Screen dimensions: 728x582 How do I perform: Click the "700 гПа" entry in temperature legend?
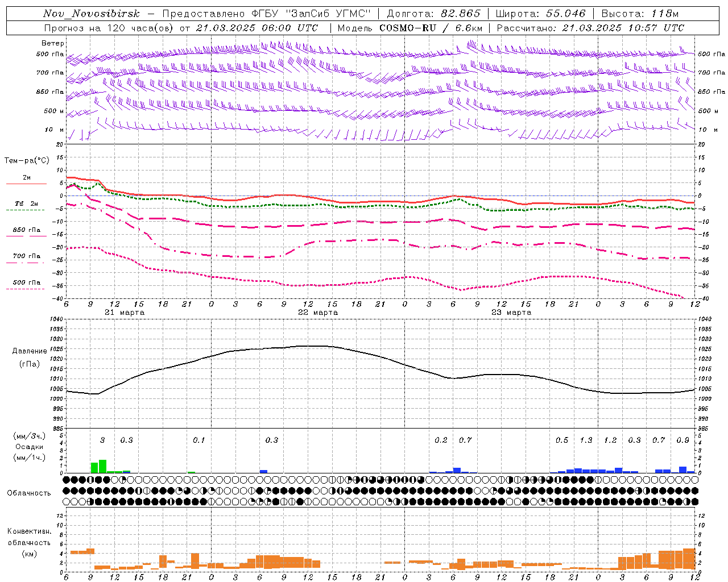(26, 256)
